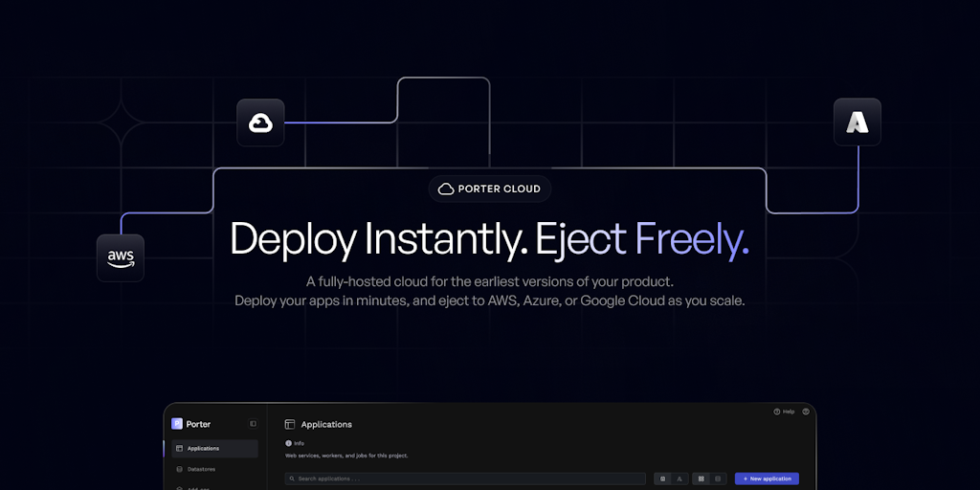Switch to grid view
The height and width of the screenshot is (490, 980).
[x=702, y=479]
